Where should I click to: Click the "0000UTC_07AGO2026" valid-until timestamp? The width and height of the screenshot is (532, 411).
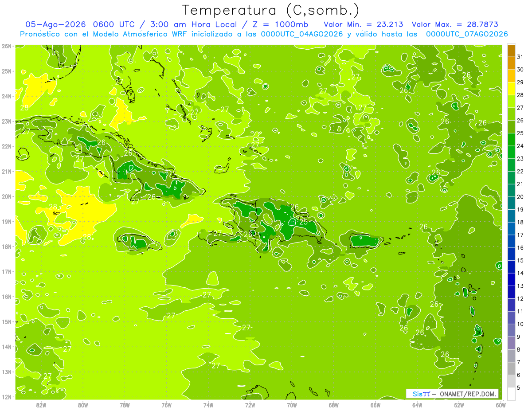click(x=466, y=34)
